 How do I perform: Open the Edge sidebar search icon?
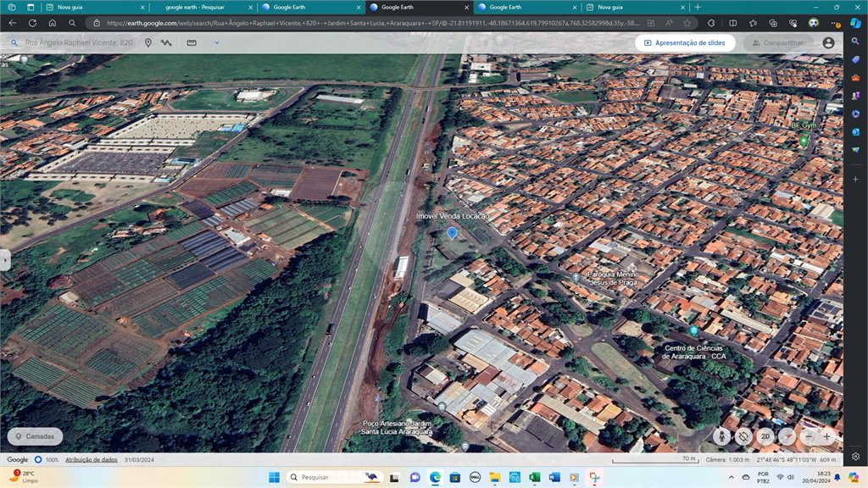(856, 42)
